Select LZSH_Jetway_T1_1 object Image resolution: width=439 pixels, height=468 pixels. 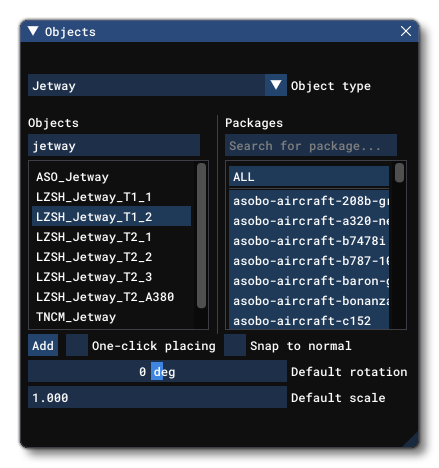(111, 197)
